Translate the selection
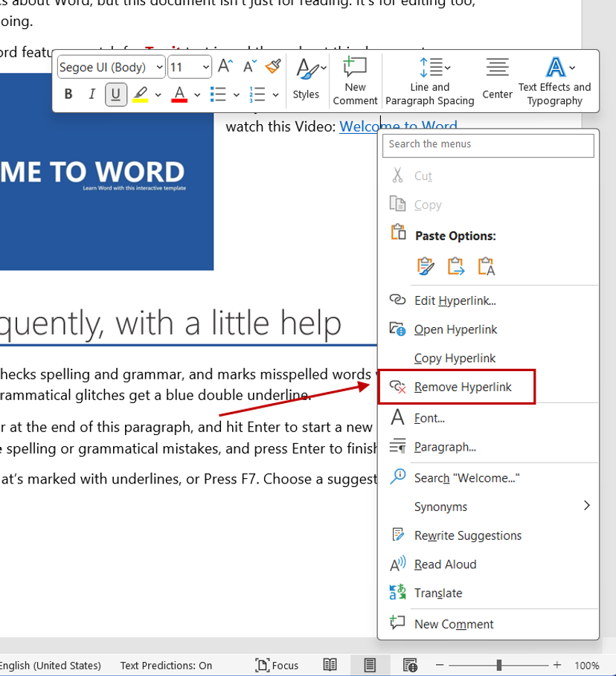The width and height of the screenshot is (616, 676). tap(439, 593)
